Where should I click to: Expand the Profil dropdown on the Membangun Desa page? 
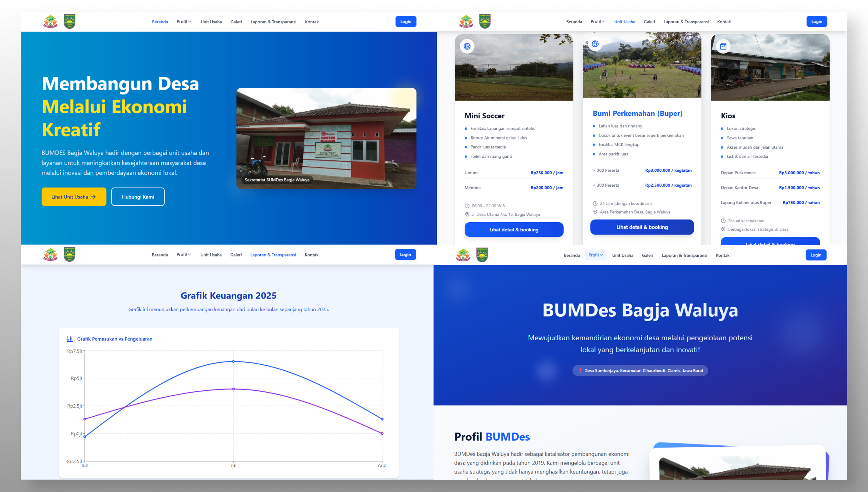pos(184,22)
